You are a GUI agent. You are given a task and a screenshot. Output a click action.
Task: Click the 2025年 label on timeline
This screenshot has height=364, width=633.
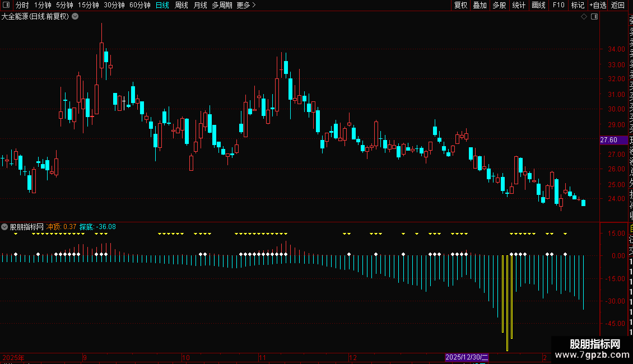coord(13,357)
